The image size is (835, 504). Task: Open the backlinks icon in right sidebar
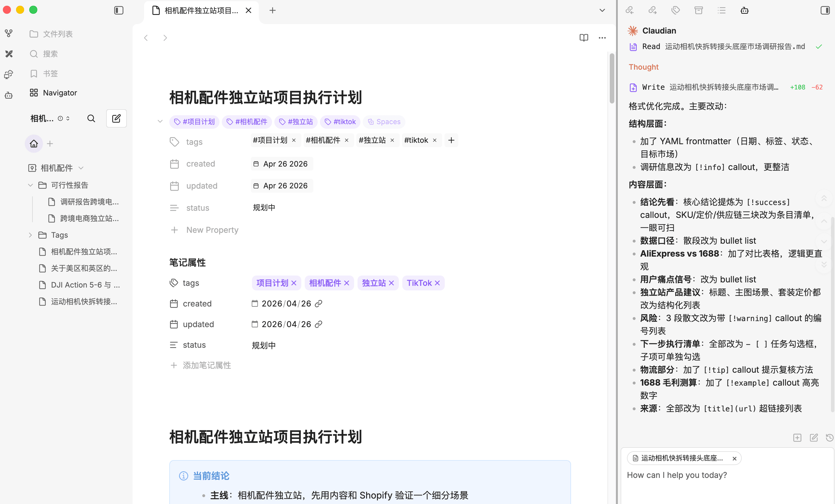(x=630, y=11)
